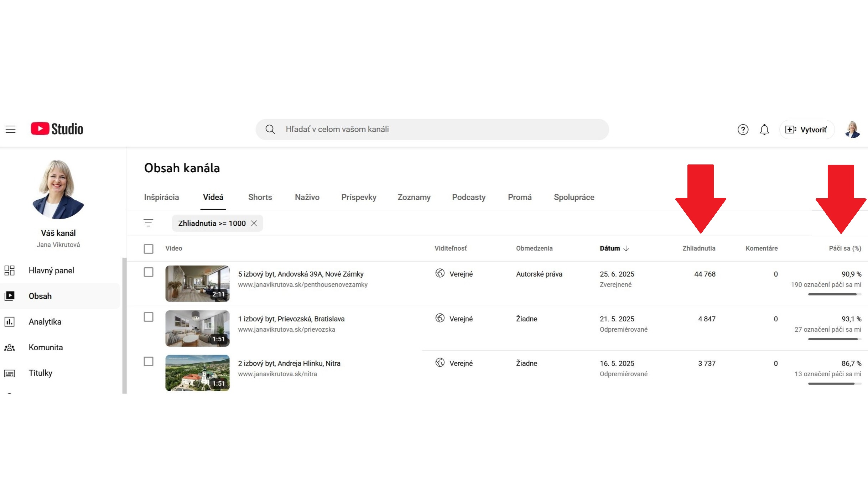Viewport: 868px width, 488px height.
Task: Open the hamburger navigation menu
Action: (x=11, y=129)
